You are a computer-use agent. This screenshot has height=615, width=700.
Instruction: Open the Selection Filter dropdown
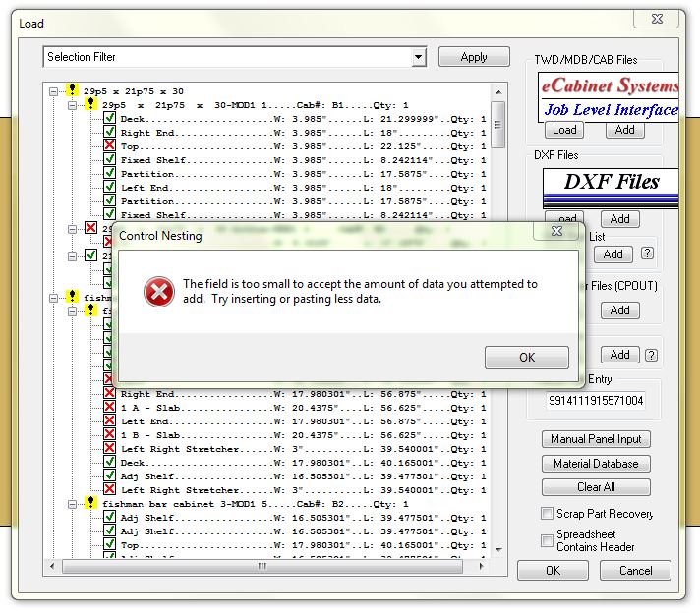[419, 57]
